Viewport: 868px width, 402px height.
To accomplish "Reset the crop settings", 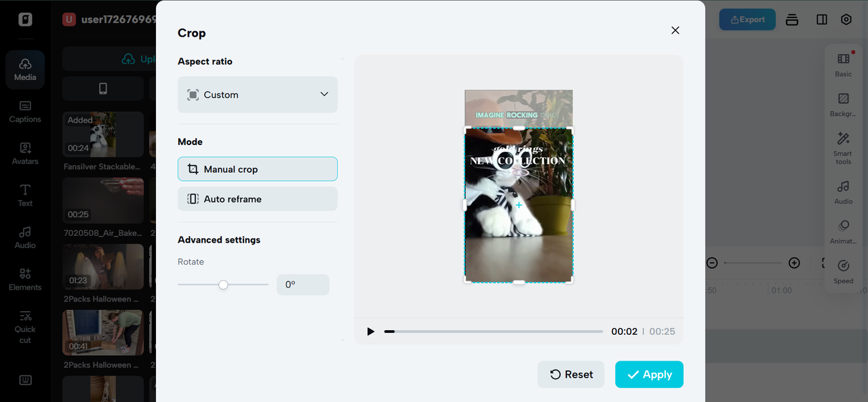I will [x=571, y=374].
